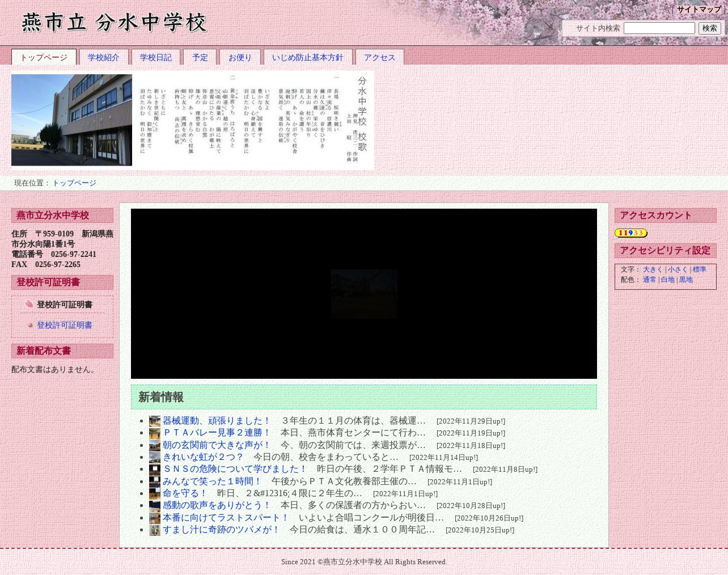Image resolution: width=728 pixels, height=575 pixels.
Task: Open the 校歌 lyrics image
Action: tap(253, 120)
